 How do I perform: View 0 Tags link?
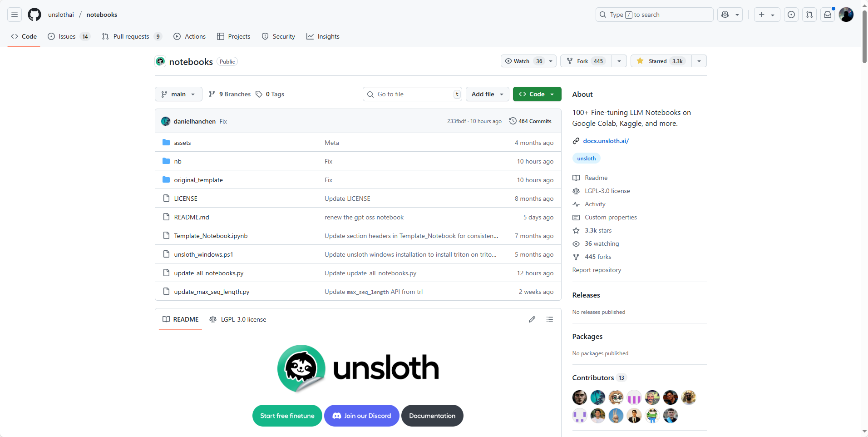(x=270, y=94)
